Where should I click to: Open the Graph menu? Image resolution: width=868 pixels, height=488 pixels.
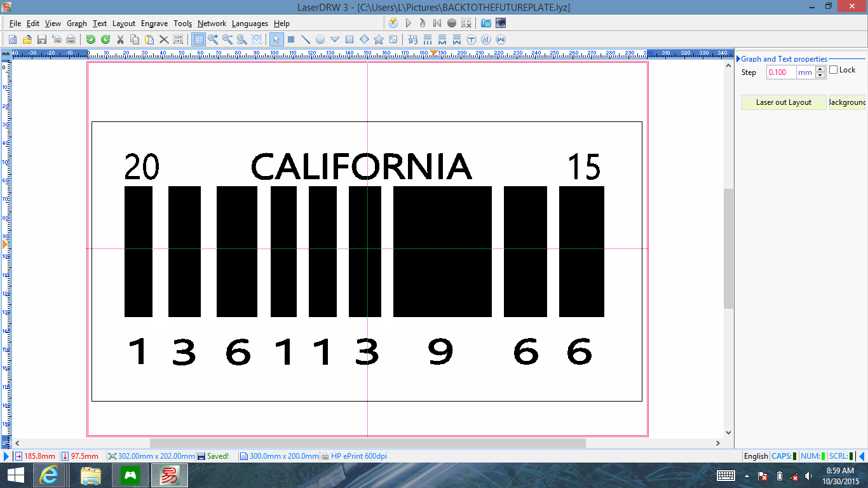(77, 24)
